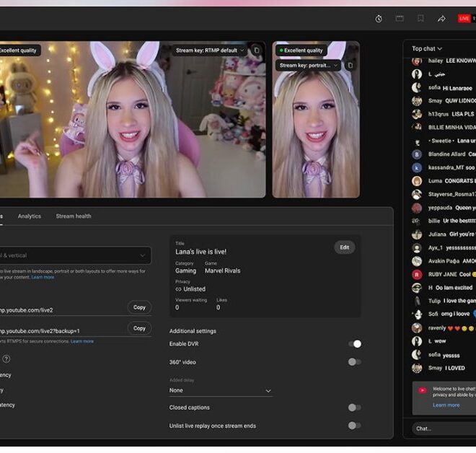The height and width of the screenshot is (453, 476).
Task: Click the 'Additional settings' heading
Action: pos(193,331)
